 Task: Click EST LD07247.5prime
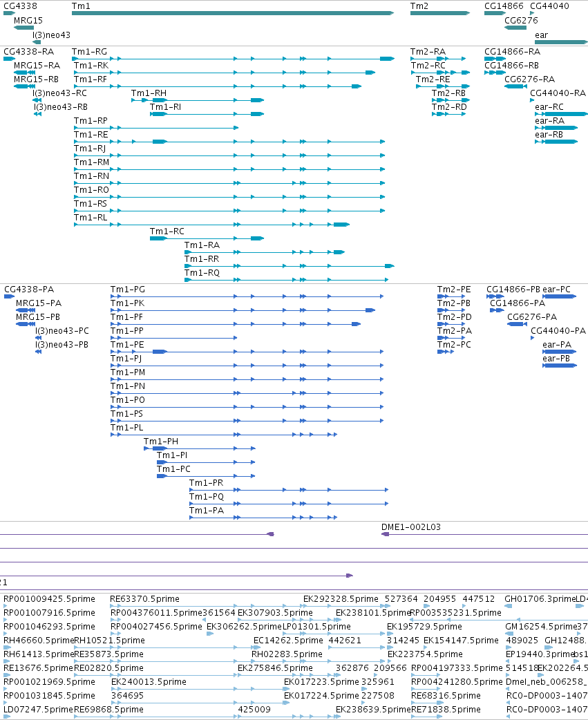click(38, 710)
